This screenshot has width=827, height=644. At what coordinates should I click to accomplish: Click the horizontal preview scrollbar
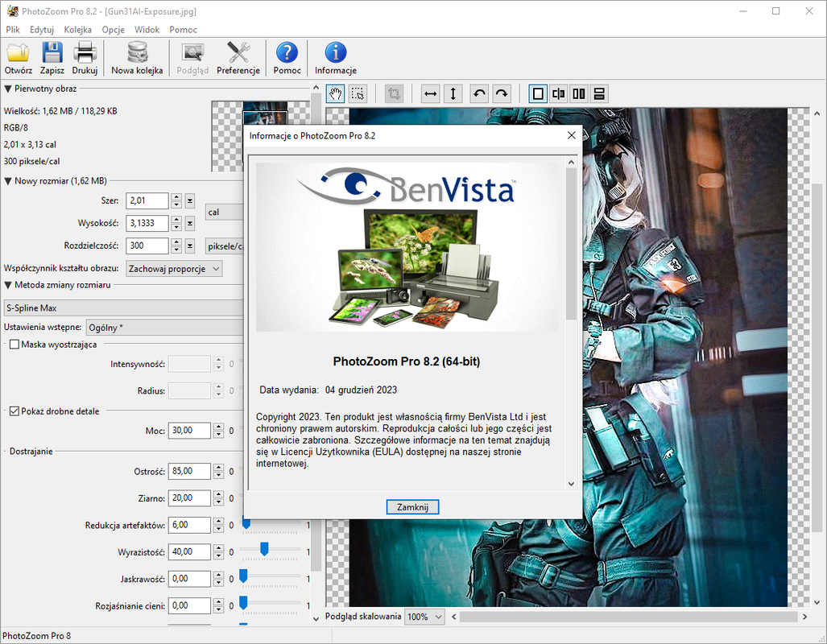629,617
